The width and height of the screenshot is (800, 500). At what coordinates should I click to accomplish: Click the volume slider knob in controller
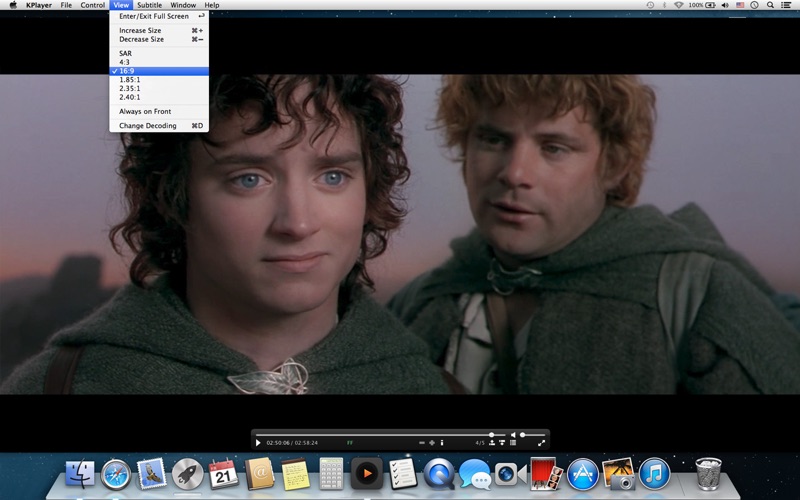pos(522,435)
